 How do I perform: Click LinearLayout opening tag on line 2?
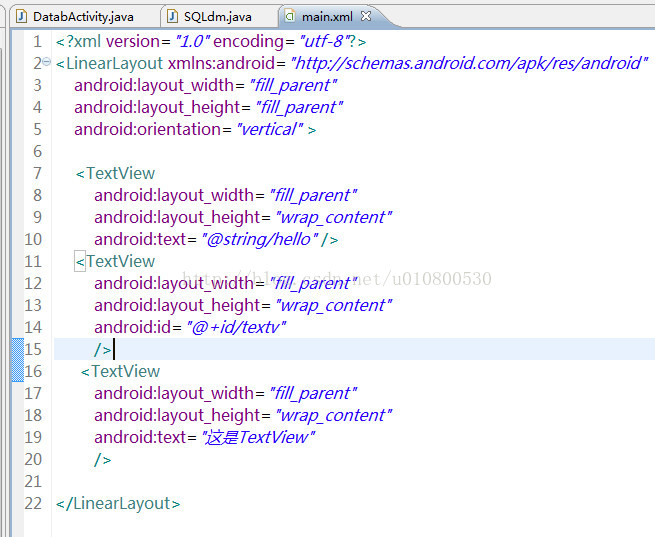click(x=109, y=63)
